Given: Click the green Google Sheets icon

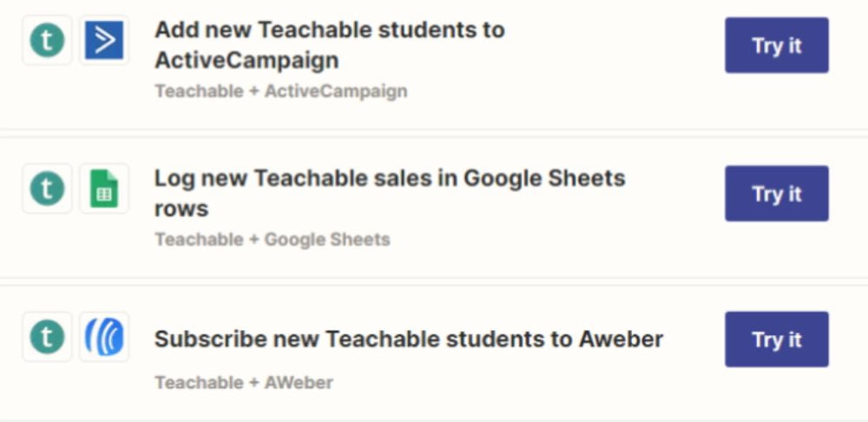Looking at the screenshot, I should click(104, 188).
